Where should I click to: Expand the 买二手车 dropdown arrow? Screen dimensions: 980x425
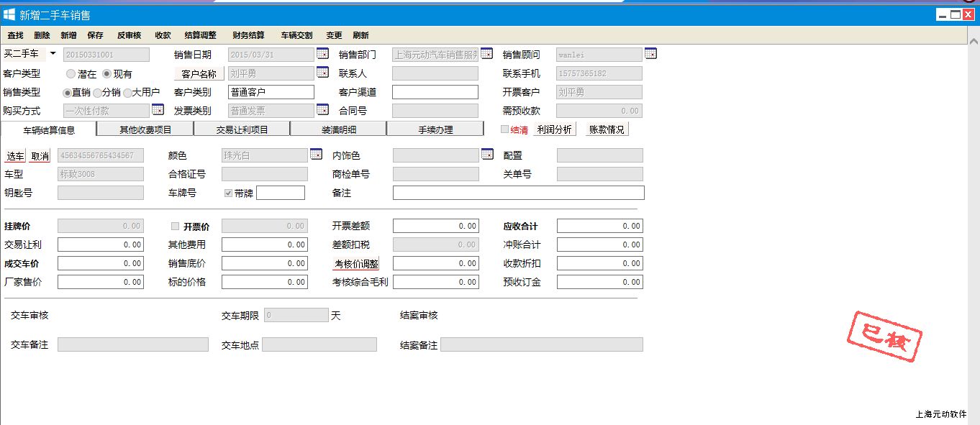click(x=53, y=54)
